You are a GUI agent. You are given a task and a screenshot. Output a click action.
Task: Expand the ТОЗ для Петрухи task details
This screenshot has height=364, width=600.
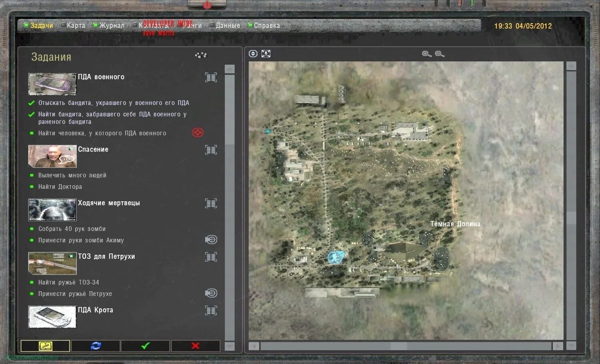211,257
